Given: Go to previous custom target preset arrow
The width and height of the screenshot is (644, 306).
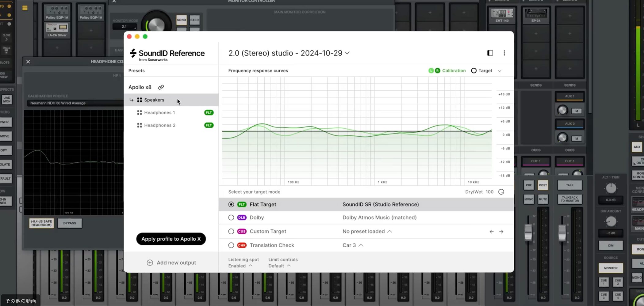Looking at the screenshot, I should tap(491, 232).
